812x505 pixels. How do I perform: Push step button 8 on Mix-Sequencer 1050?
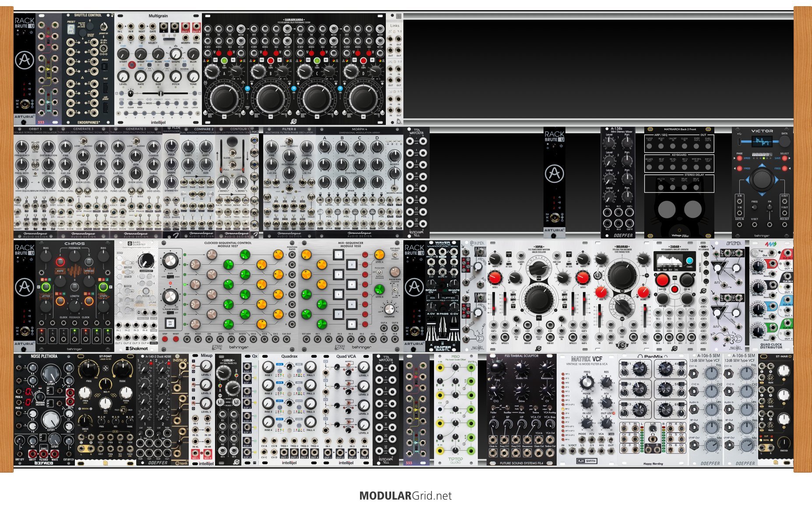point(351,324)
